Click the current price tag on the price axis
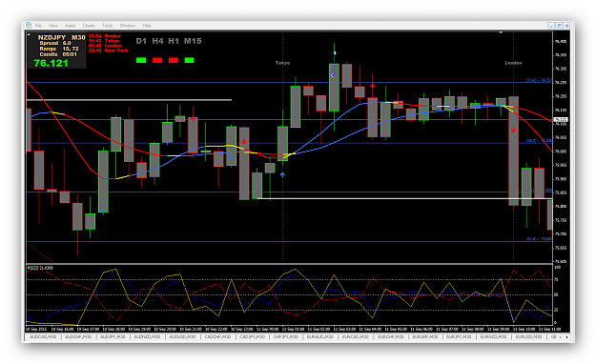 coord(560,120)
